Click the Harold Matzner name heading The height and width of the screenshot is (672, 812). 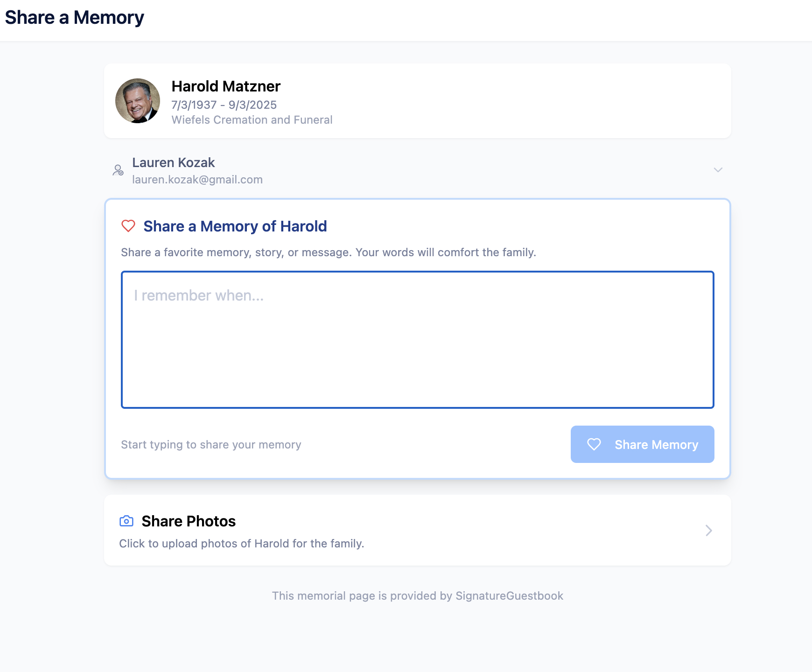[x=226, y=86]
